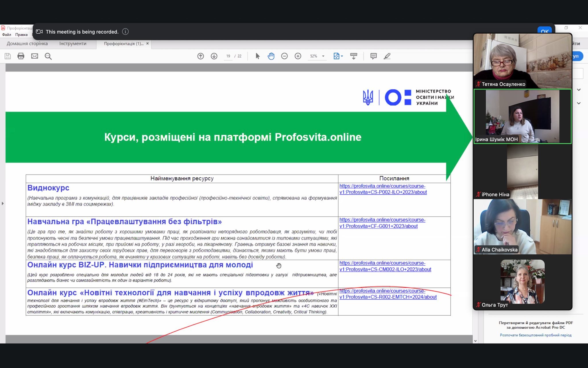
Task: Open the Файл menu
Action: tap(7, 35)
